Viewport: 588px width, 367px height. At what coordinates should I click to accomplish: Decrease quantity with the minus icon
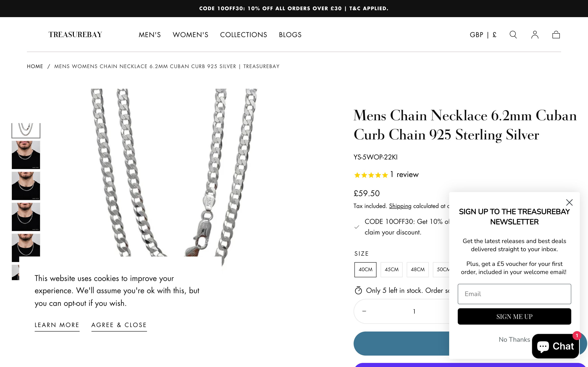click(364, 311)
